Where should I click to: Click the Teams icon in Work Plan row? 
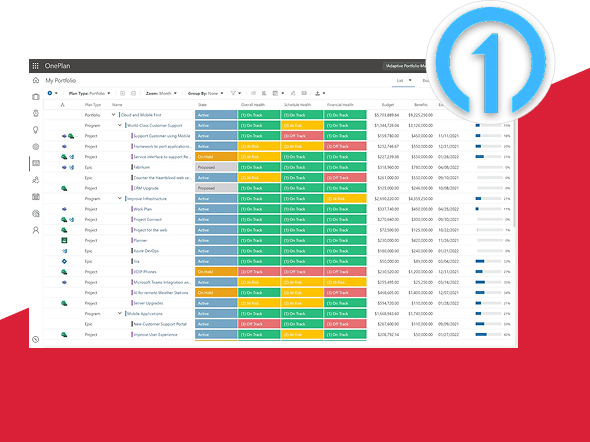(64, 209)
